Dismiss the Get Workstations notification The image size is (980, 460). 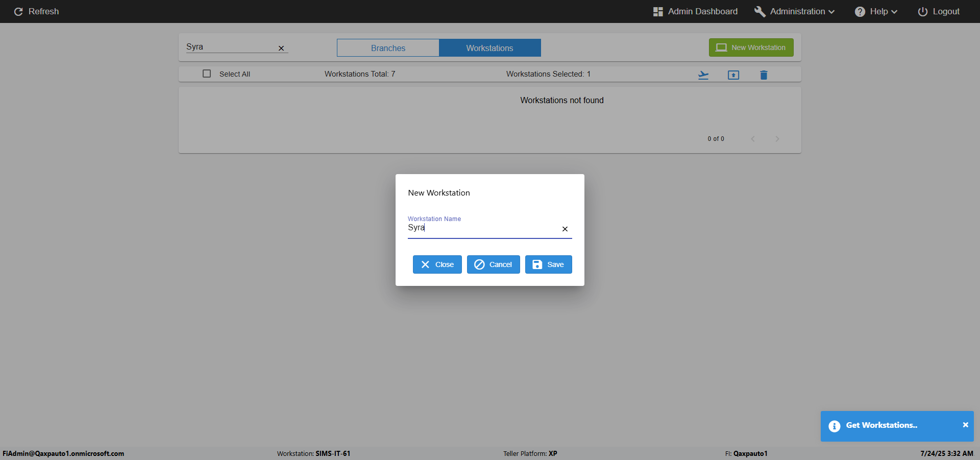(965, 425)
